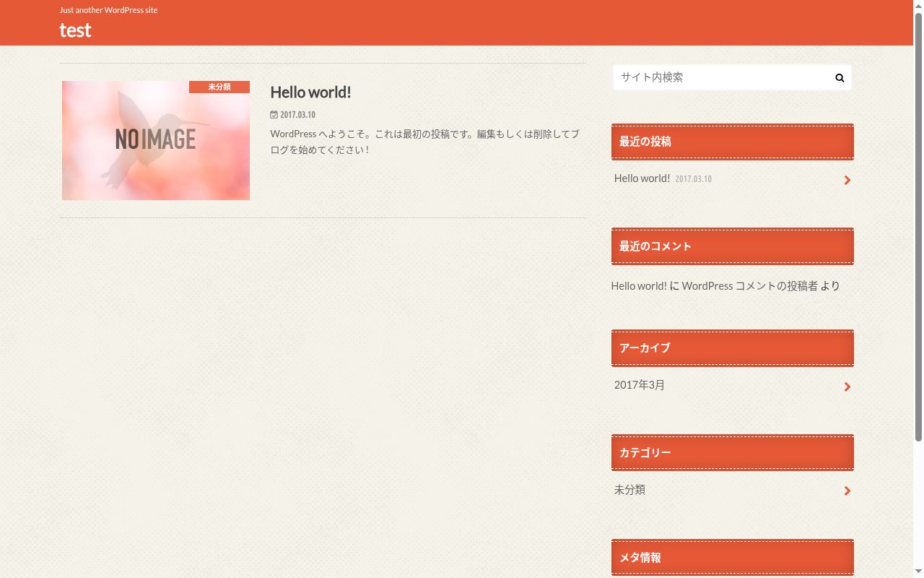The height and width of the screenshot is (578, 924).
Task: Click the メタ情報 widget heading
Action: [732, 558]
